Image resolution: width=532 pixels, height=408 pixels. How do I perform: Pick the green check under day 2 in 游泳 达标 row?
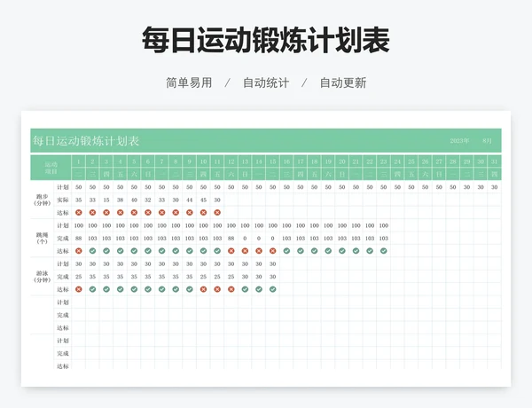point(92,289)
